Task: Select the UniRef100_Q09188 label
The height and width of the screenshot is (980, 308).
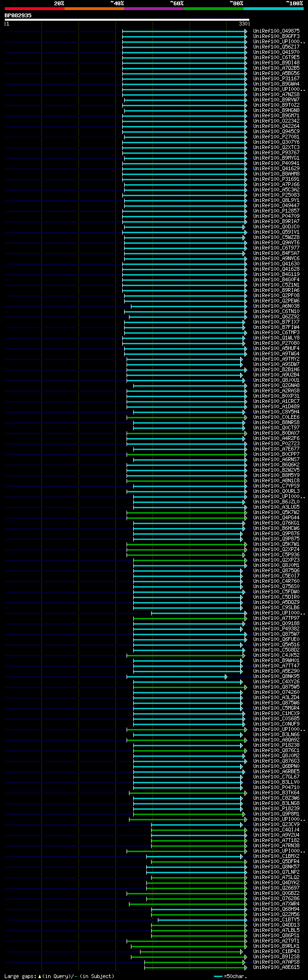Action: (276, 623)
